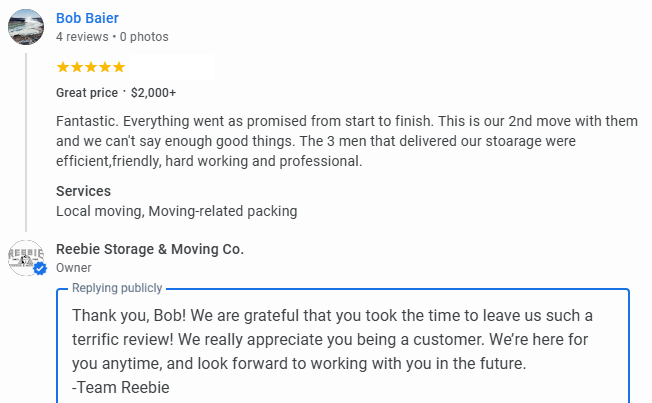Click the Reebie Storage & Moving Co. name
This screenshot has height=403, width=652.
[150, 249]
